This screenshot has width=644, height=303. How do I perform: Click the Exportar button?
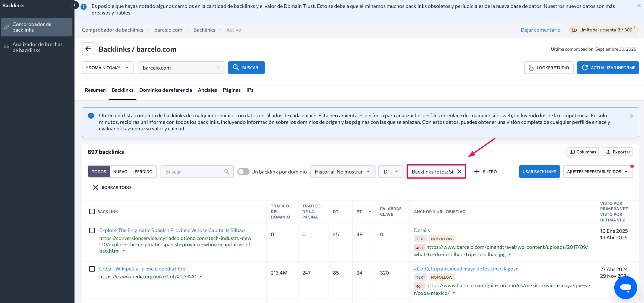(618, 152)
